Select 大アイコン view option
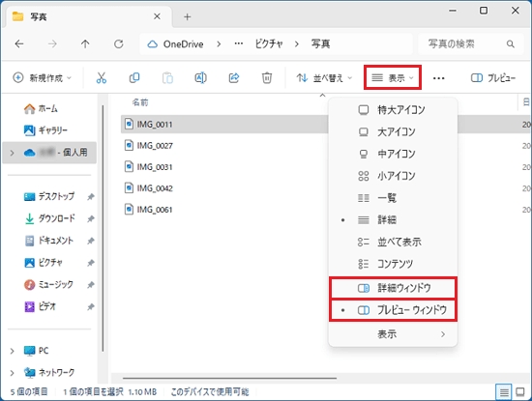 pyautogui.click(x=394, y=131)
